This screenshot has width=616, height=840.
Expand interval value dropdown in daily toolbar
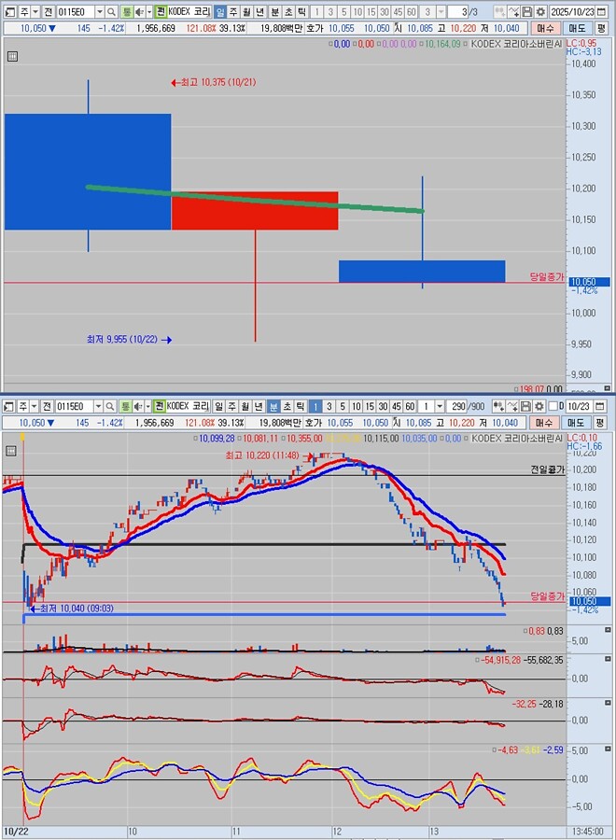click(x=441, y=12)
